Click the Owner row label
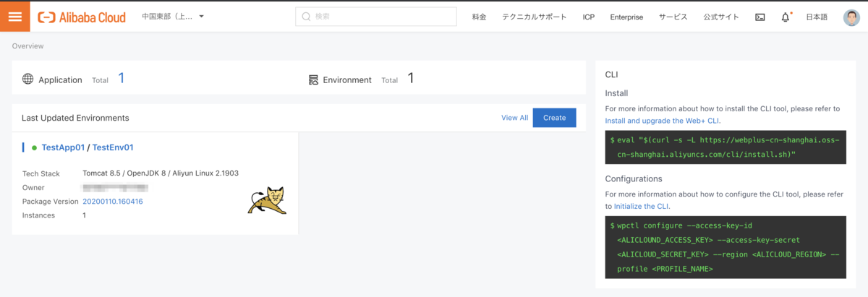Screen dimensions: 868x297 33,188
